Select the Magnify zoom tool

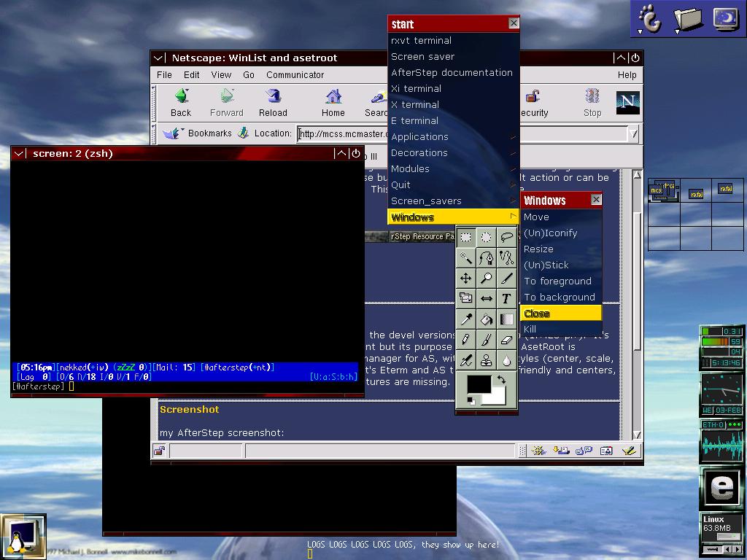coord(486,278)
